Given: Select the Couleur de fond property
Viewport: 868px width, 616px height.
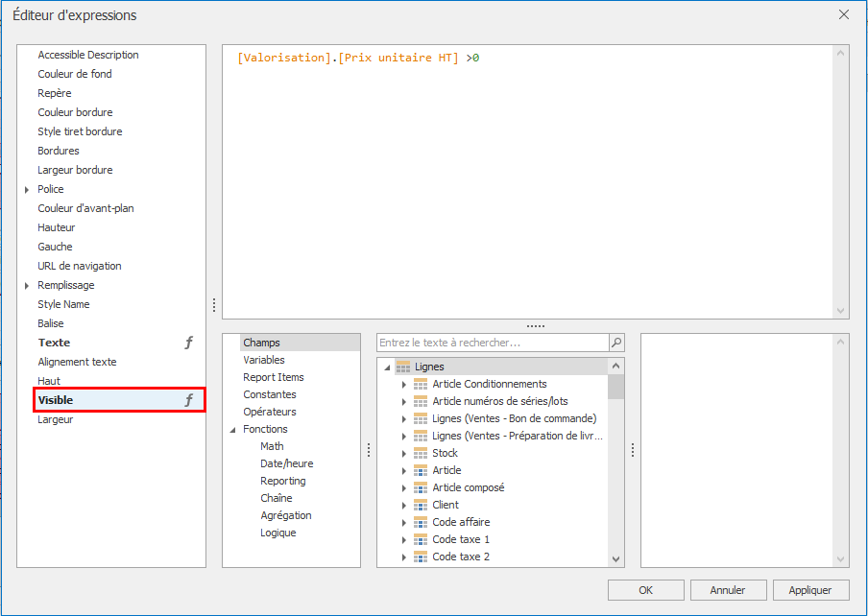Looking at the screenshot, I should pos(75,74).
